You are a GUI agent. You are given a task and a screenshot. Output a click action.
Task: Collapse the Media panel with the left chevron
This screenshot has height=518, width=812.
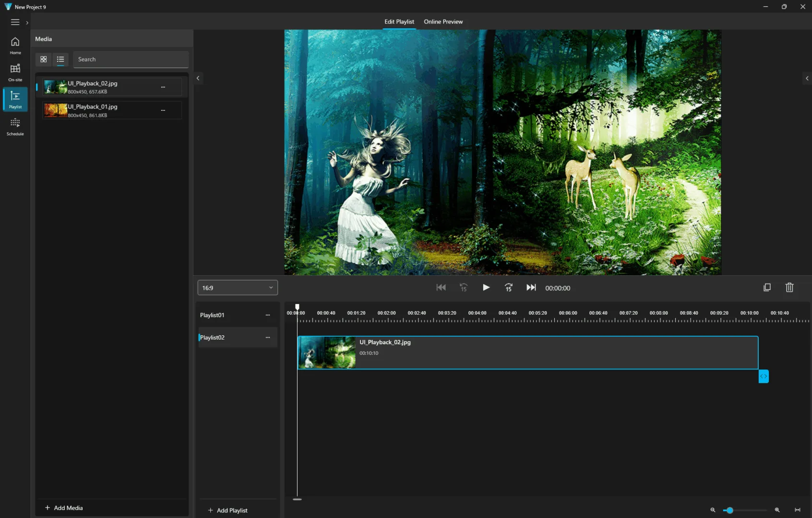click(198, 78)
